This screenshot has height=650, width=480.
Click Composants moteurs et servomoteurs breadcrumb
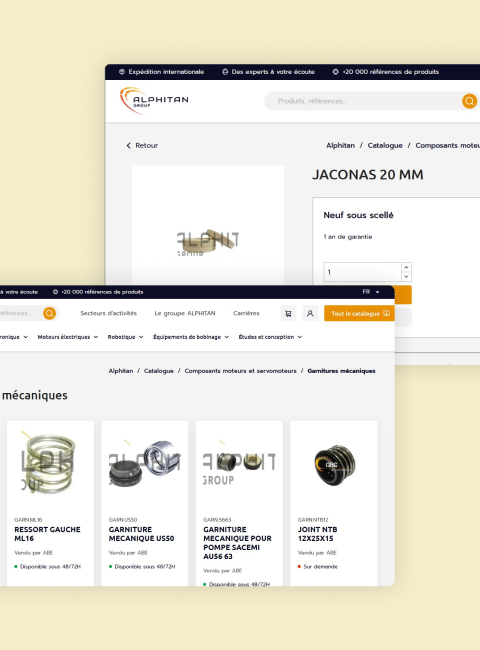(x=240, y=371)
